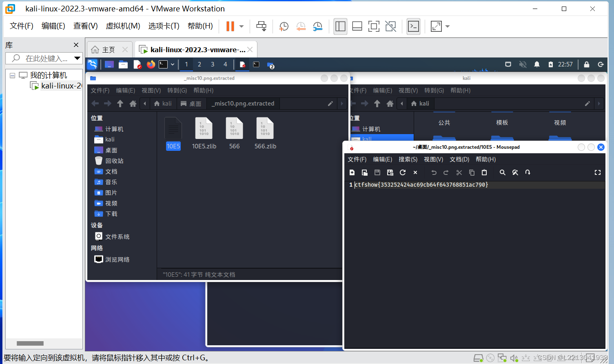Open 转到(G) menu in _misc10.png.extracted window
The height and width of the screenshot is (364, 614).
(177, 90)
